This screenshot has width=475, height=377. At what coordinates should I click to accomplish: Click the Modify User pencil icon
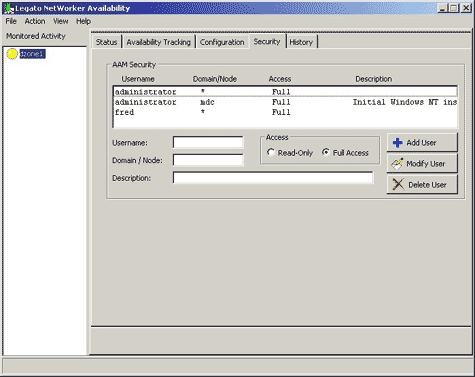tap(397, 164)
